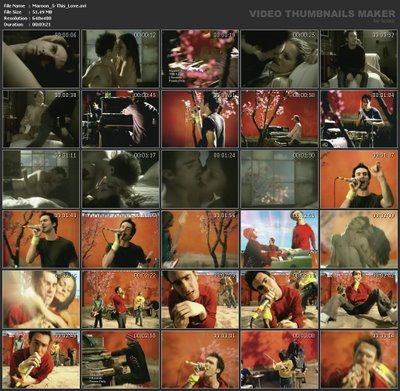
Task: Choose the blurred final thumbnail stamped 00:03:14
Action: point(359,359)
